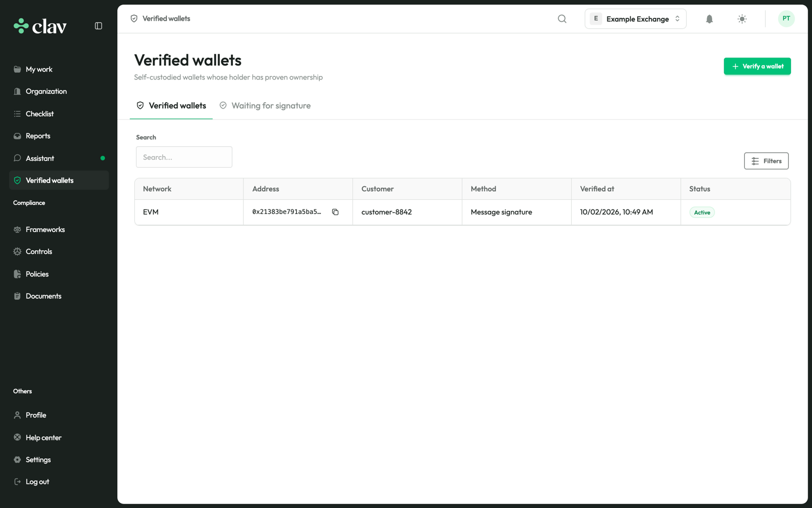Image resolution: width=812 pixels, height=508 pixels.
Task: Click the clav logo
Action: [40, 26]
